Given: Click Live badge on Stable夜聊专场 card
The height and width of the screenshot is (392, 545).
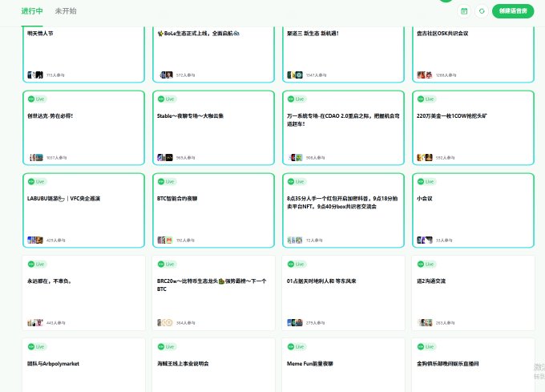Looking at the screenshot, I should pos(167,99).
